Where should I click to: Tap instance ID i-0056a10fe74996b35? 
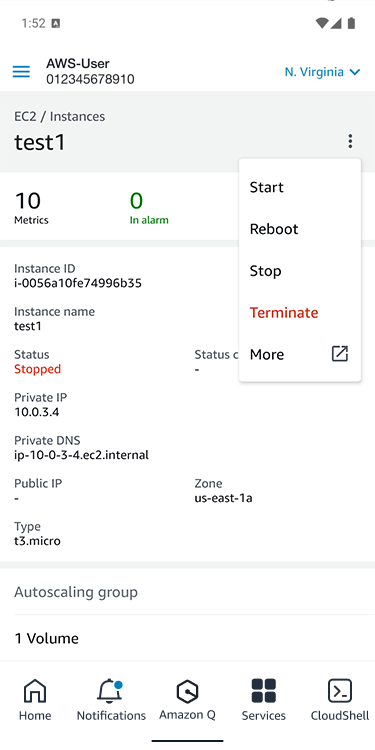pos(77,283)
